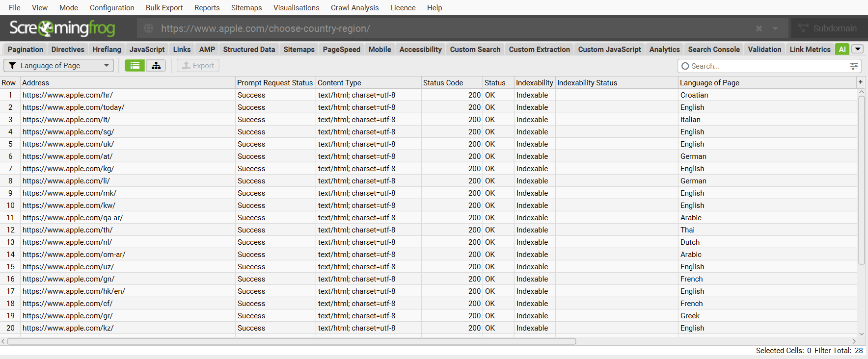
Task: Select the https://www.apple.com/qa-ar/ address
Action: point(73,218)
